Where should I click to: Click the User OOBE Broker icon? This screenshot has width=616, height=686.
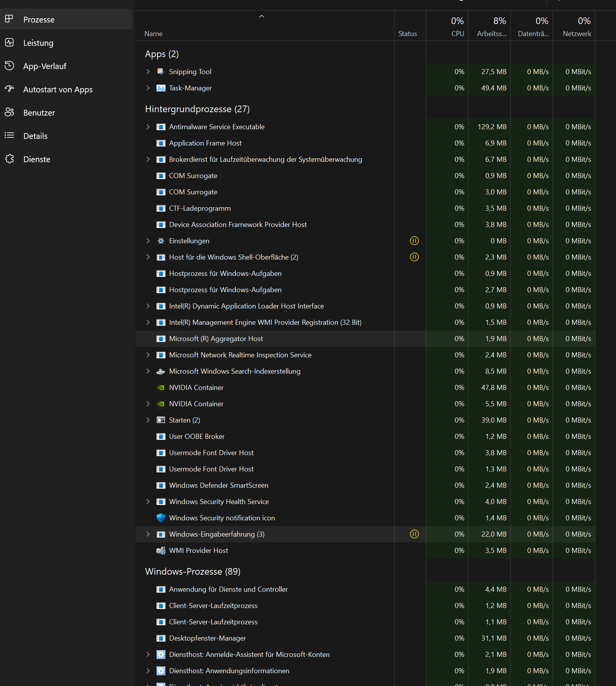[161, 437]
